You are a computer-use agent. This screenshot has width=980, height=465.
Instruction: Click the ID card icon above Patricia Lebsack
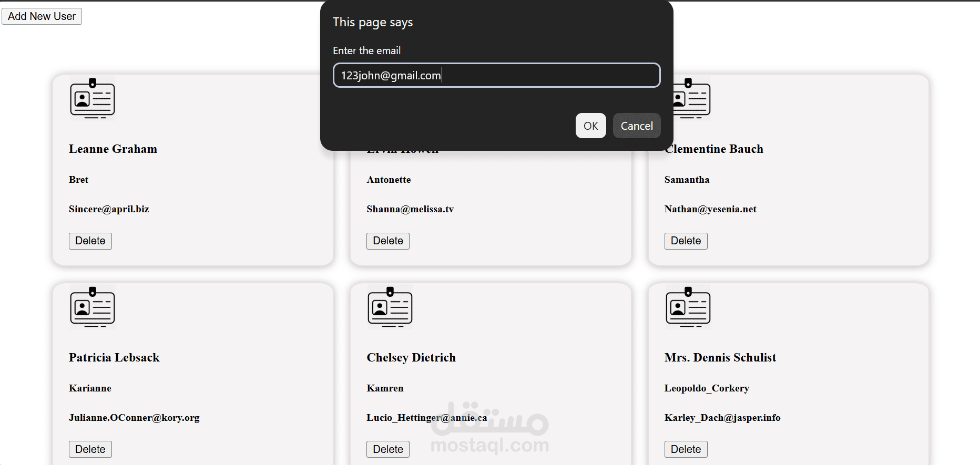[x=93, y=307]
